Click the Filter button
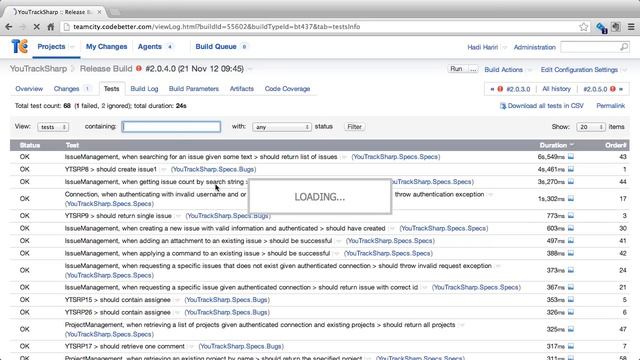Image resolution: width=640 pixels, height=360 pixels. pos(354,127)
